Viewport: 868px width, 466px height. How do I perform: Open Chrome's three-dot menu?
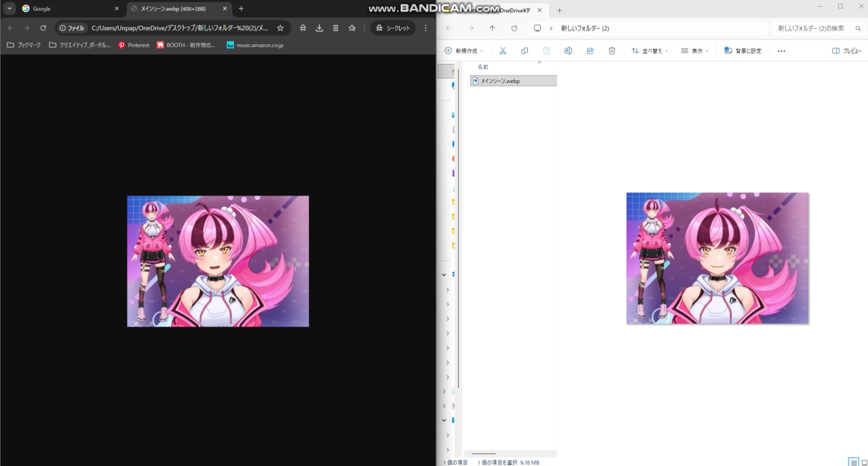click(x=426, y=28)
